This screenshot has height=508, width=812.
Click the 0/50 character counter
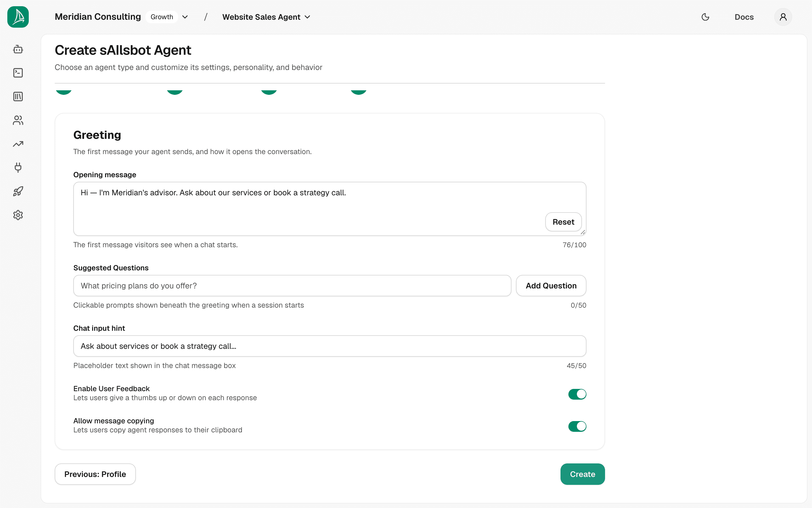[579, 305]
